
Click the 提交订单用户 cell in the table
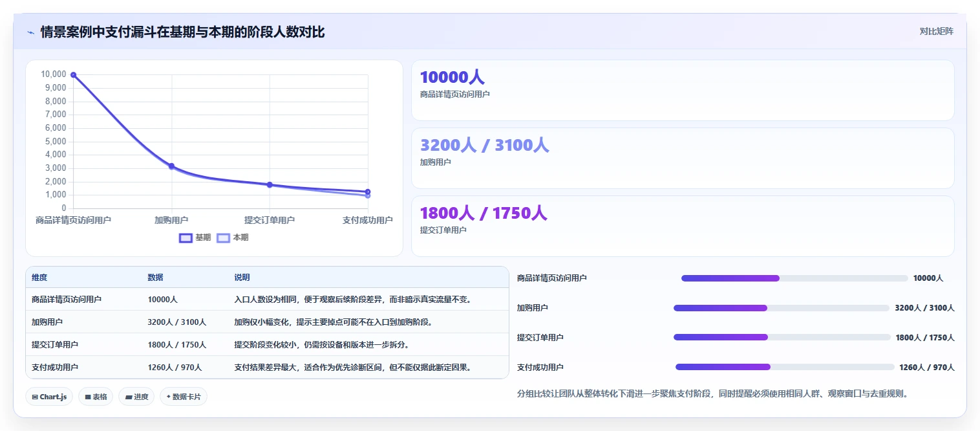pyautogui.click(x=55, y=345)
